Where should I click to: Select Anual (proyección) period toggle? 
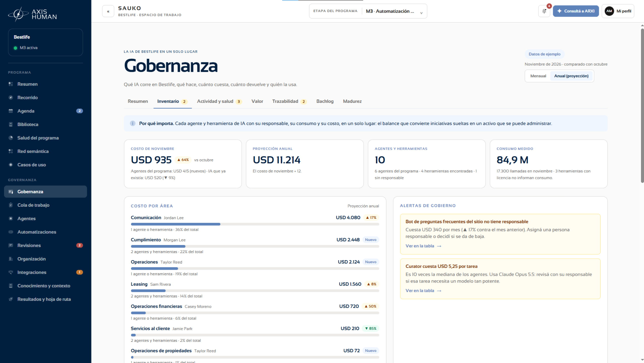[571, 76]
